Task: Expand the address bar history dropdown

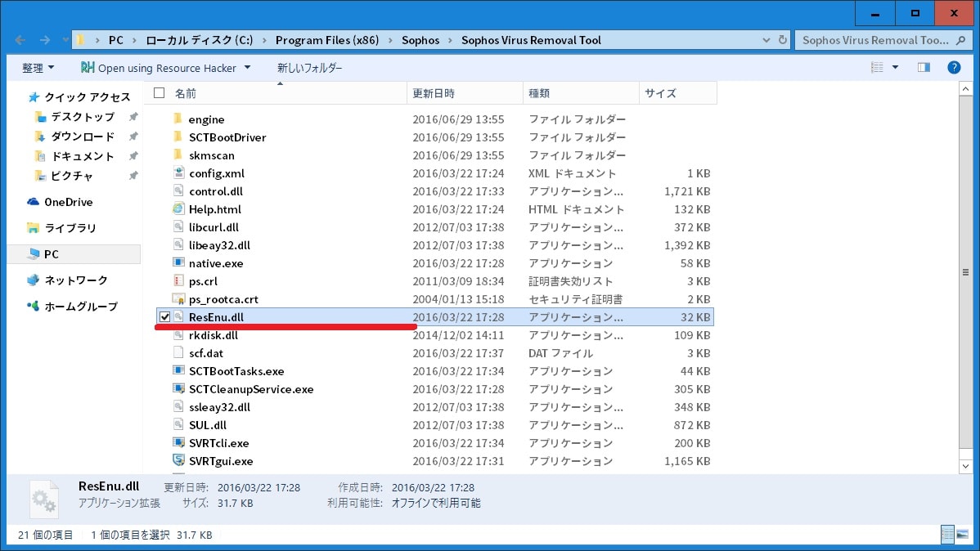Action: [x=766, y=40]
